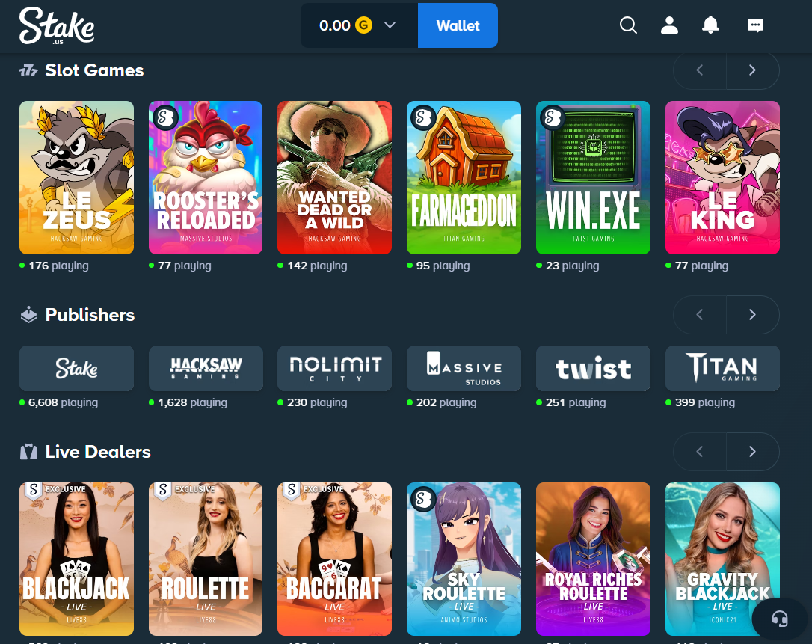The height and width of the screenshot is (644, 812).
Task: Click the Live Dealers section icon
Action: pyautogui.click(x=28, y=451)
